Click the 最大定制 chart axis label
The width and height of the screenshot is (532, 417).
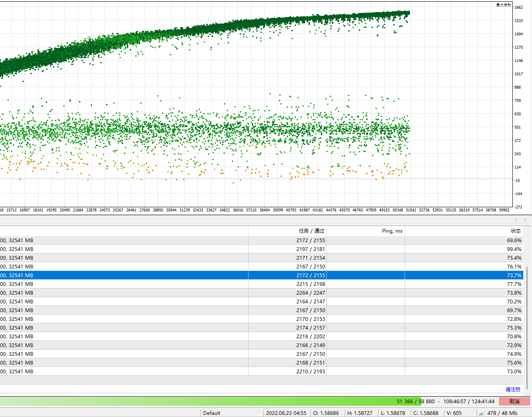click(x=503, y=5)
